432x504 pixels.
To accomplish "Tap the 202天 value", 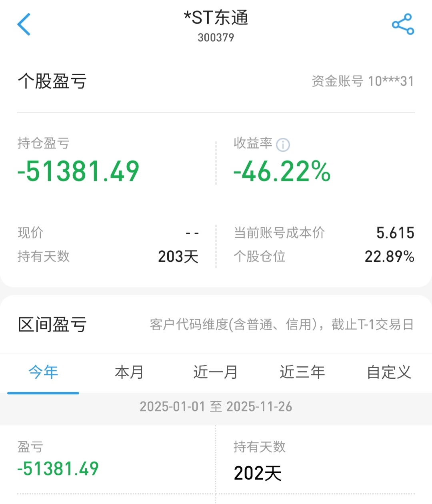I will (258, 474).
